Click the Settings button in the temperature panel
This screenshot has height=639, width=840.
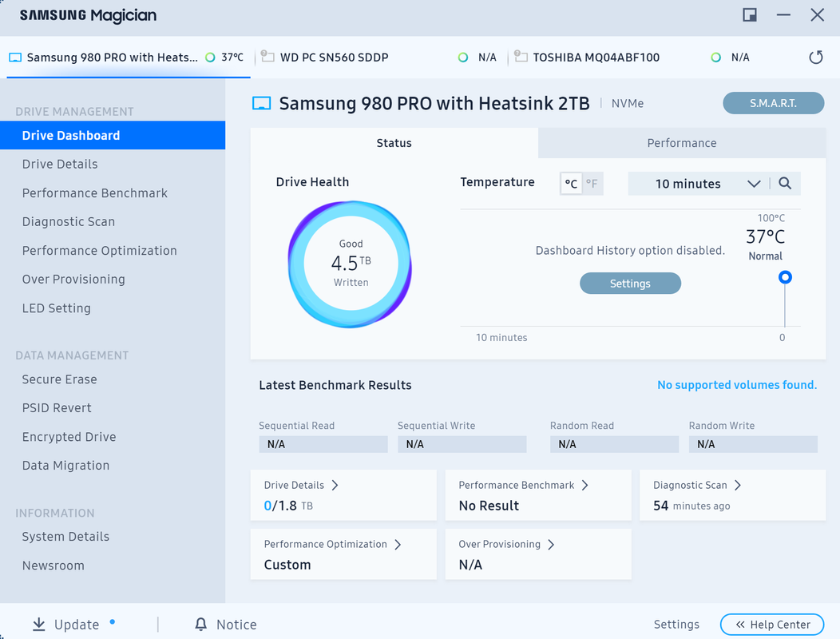coord(630,283)
